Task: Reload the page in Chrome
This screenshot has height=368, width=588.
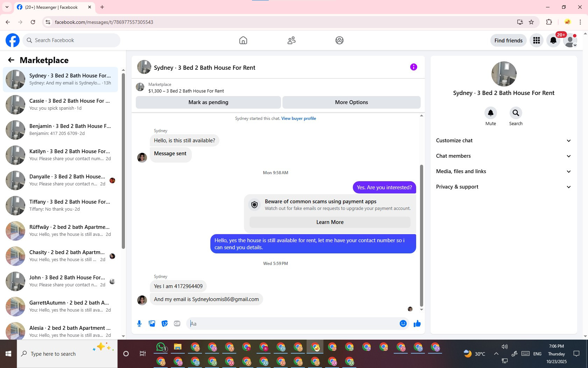Action: point(33,22)
